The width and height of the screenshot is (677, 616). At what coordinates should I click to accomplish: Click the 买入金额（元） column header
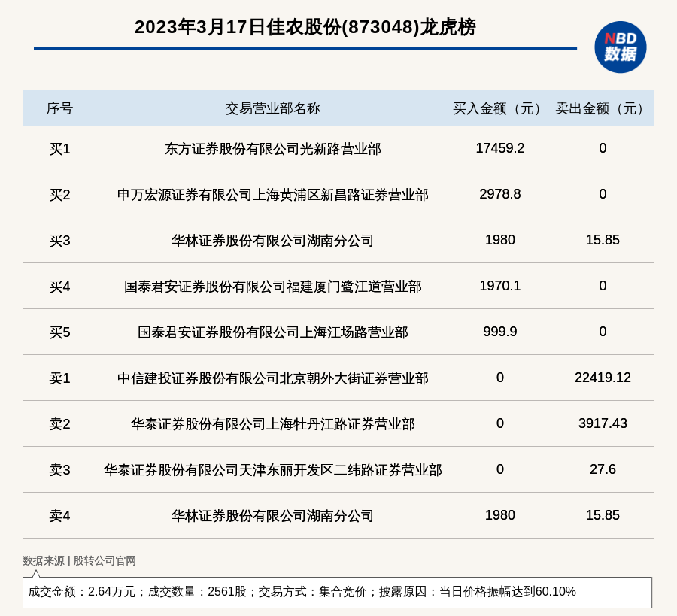[500, 108]
